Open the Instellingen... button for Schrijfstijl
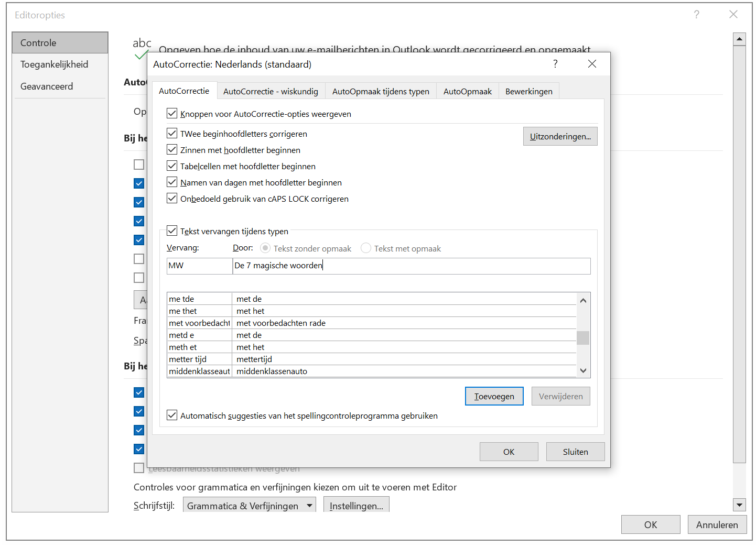The image size is (756, 547). [357, 506]
